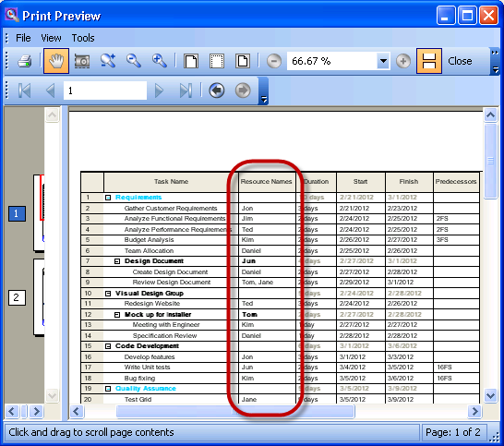Click the Close preview button
Image resolution: width=504 pixels, height=446 pixels.
tap(460, 61)
